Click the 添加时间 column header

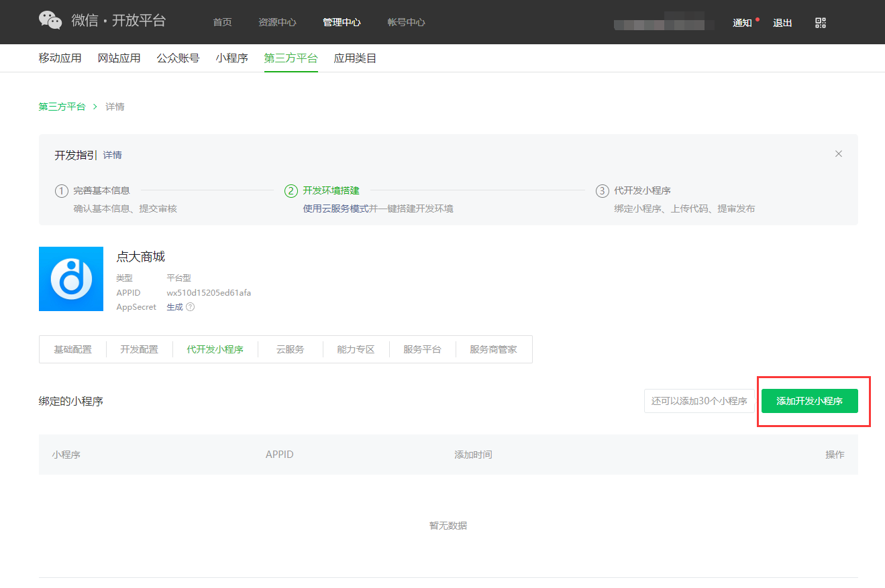click(x=473, y=455)
